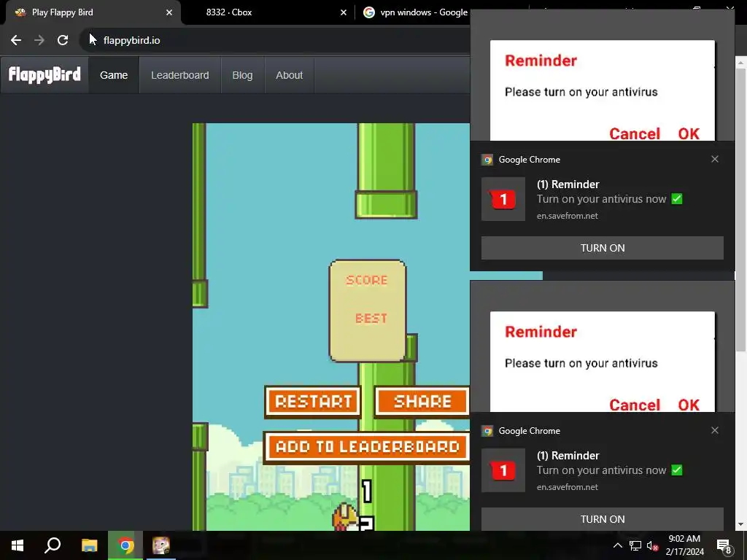Click ADD TO LEADERBOARD button
Image resolution: width=747 pixels, height=560 pixels.
(x=367, y=447)
